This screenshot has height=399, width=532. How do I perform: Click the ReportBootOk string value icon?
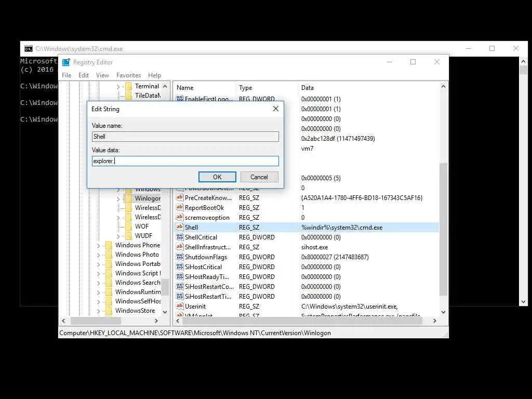click(179, 207)
